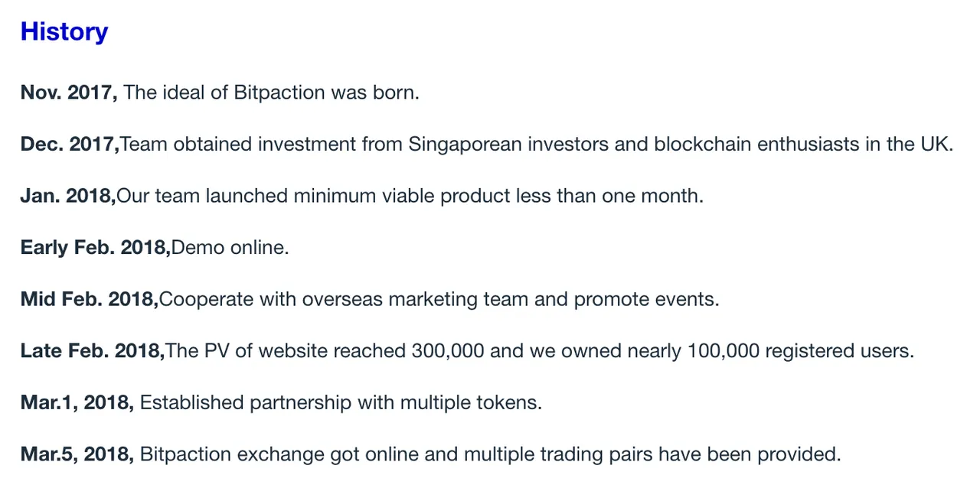
Task: Select the overseas marketing team sentence
Action: (439, 299)
